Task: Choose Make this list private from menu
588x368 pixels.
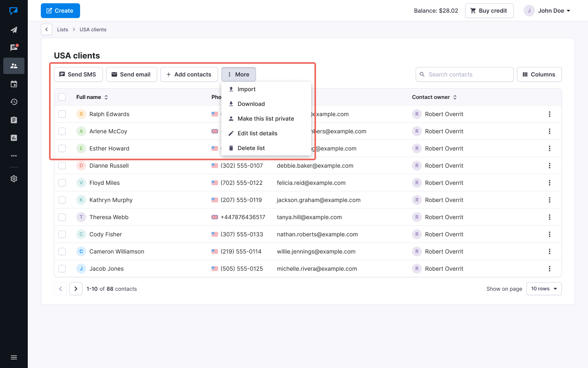Action: click(x=265, y=119)
